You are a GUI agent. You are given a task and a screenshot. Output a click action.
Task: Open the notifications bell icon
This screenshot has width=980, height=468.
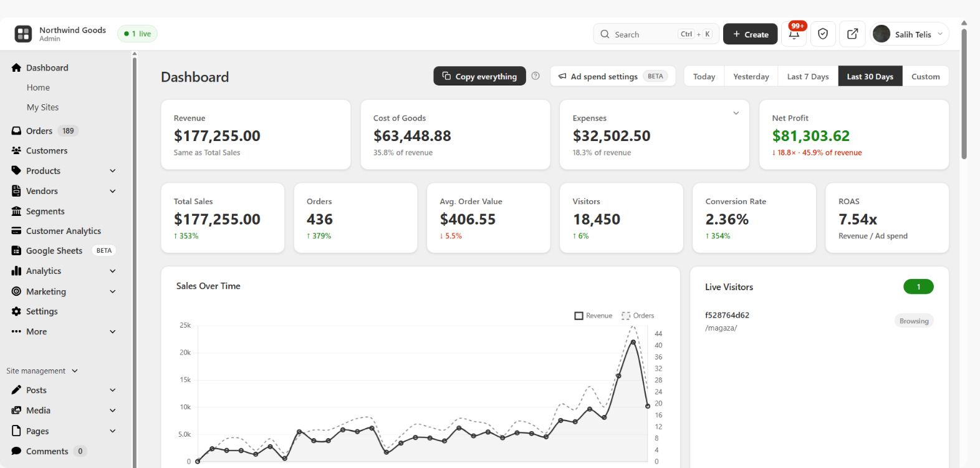[x=794, y=34]
